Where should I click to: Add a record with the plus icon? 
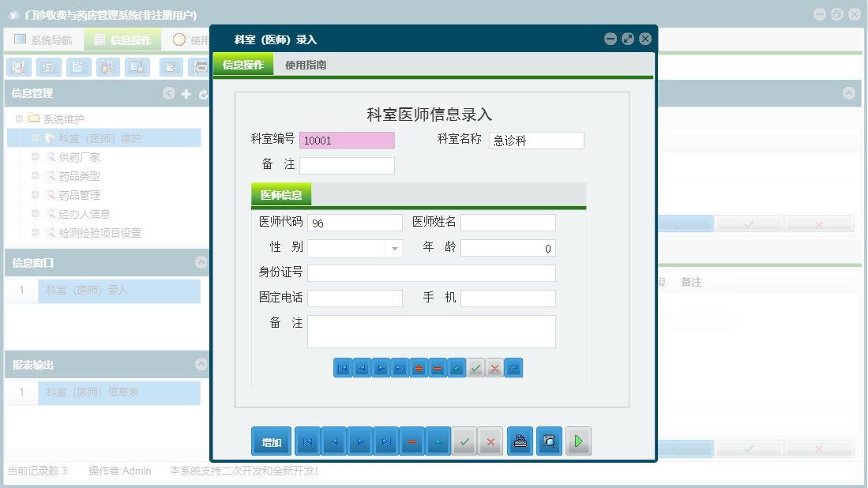click(x=419, y=367)
